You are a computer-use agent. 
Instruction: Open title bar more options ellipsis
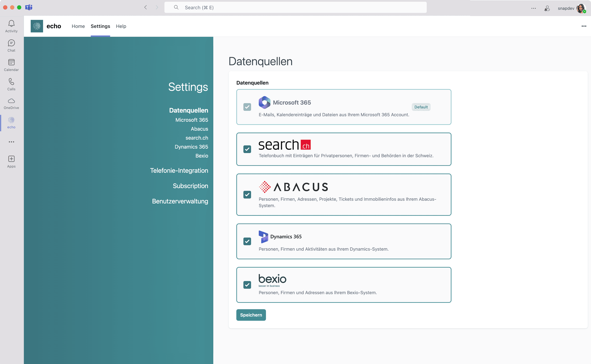[x=533, y=8]
